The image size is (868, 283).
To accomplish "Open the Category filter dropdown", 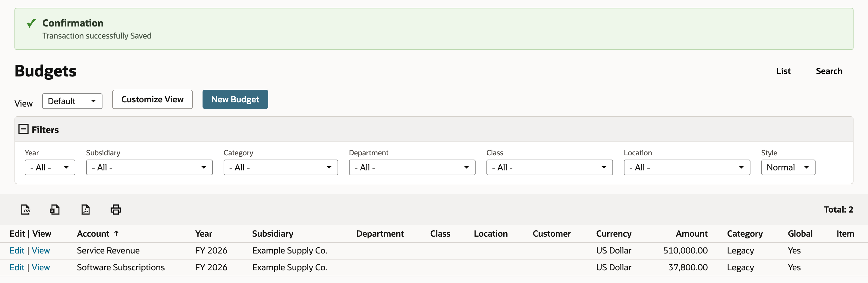I will tap(281, 167).
